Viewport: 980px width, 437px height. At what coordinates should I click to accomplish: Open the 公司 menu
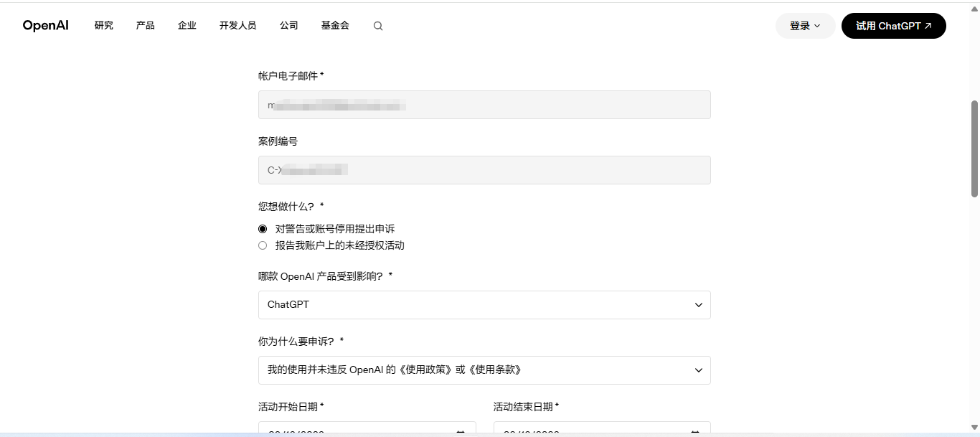coord(289,26)
